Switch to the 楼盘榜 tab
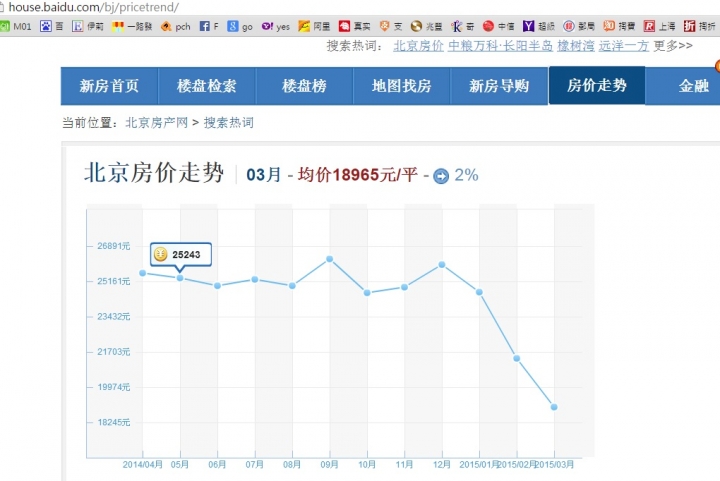This screenshot has width=720, height=481. (304, 86)
